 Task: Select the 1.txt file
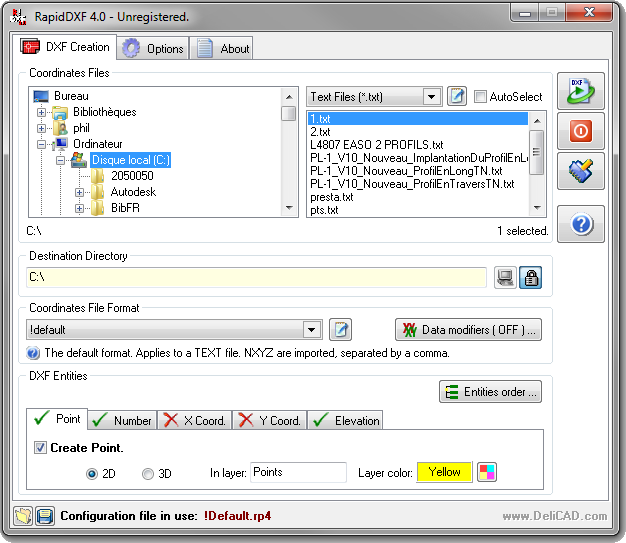coord(418,119)
